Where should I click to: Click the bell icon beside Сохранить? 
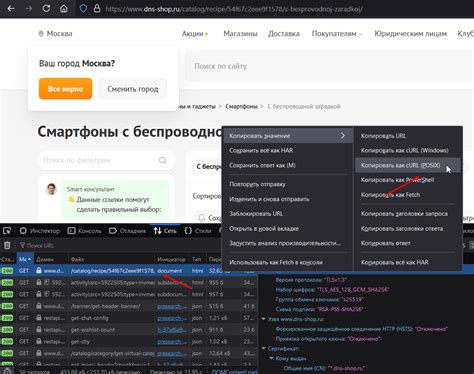[201, 218]
